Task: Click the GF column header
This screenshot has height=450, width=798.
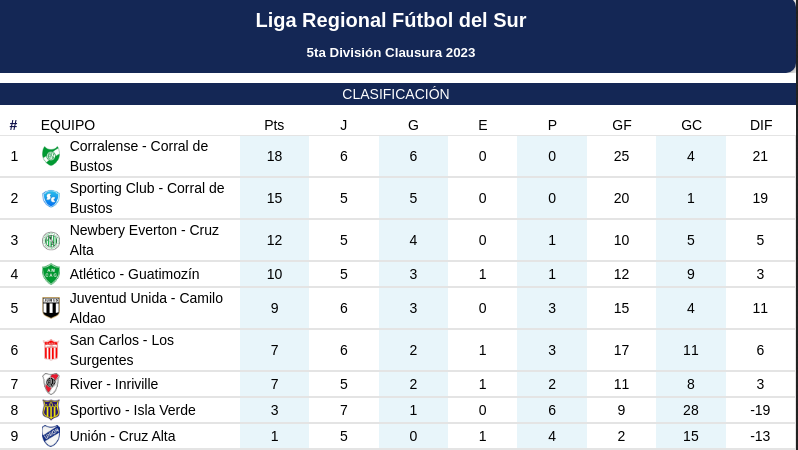Action: pos(622,125)
